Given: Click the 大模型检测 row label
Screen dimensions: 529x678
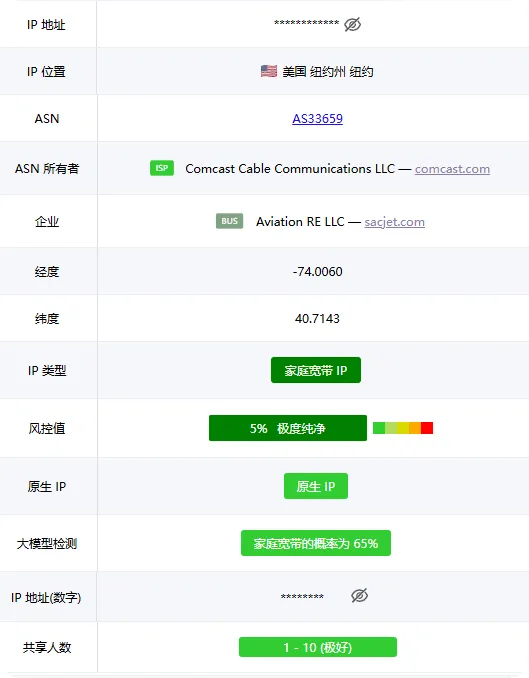Looking at the screenshot, I should 47,544.
